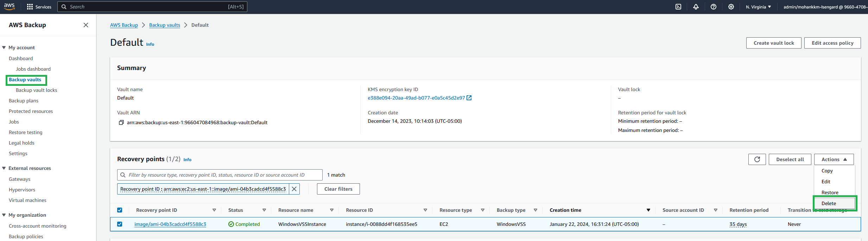
Task: Open the notifications bell
Action: pos(696,7)
